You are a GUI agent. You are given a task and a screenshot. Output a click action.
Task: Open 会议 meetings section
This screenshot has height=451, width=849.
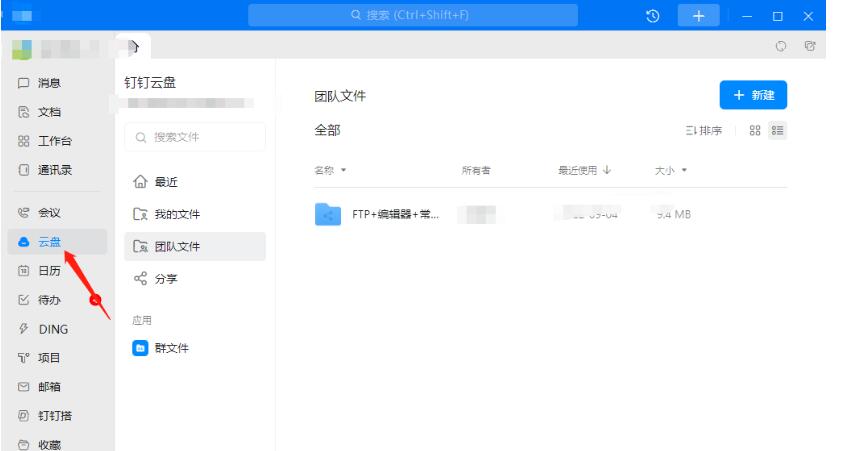pos(40,213)
